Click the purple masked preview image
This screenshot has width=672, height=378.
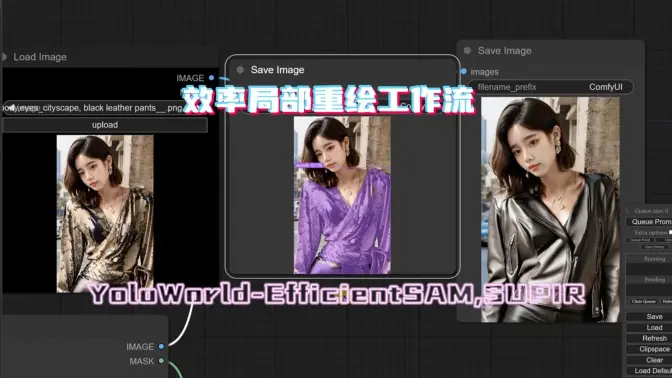[x=342, y=195]
